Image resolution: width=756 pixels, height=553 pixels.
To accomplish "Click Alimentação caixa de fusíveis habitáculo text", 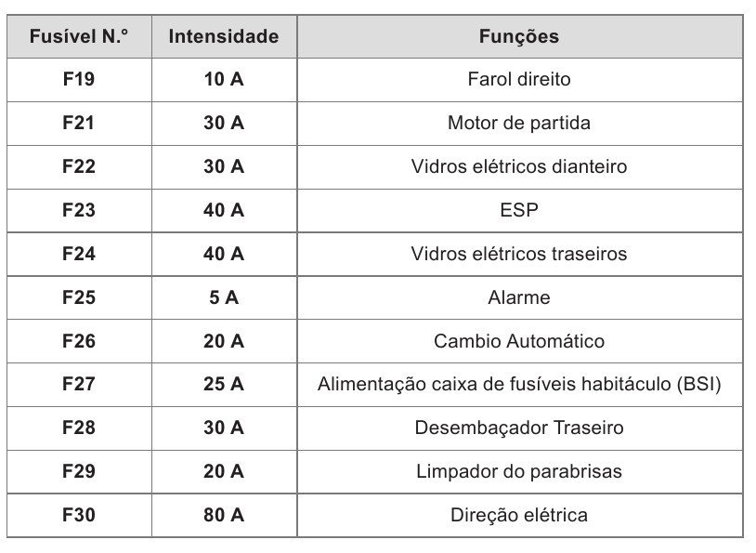I will pos(495,385).
